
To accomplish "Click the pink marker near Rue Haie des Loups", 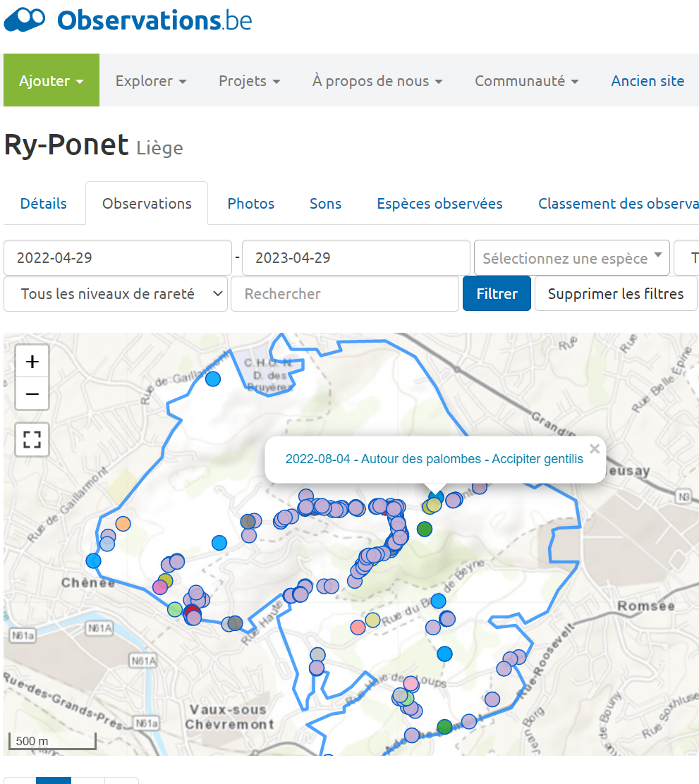I will coord(411,683).
